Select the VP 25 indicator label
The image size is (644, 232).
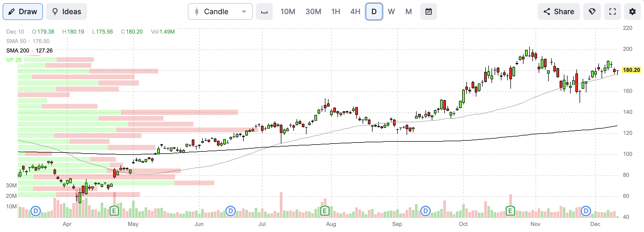14,60
